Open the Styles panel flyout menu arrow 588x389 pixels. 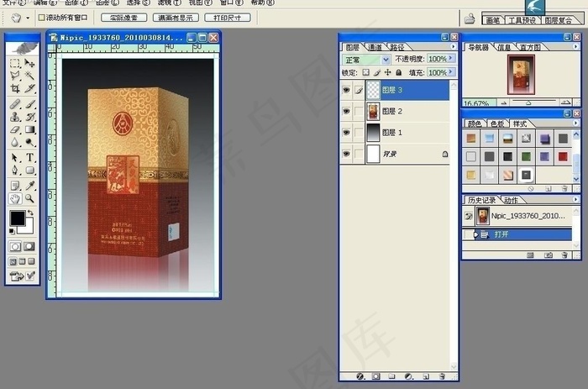pos(575,123)
